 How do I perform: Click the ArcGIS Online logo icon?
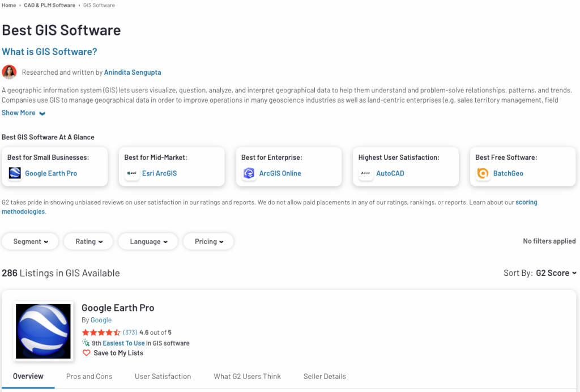pyautogui.click(x=249, y=173)
